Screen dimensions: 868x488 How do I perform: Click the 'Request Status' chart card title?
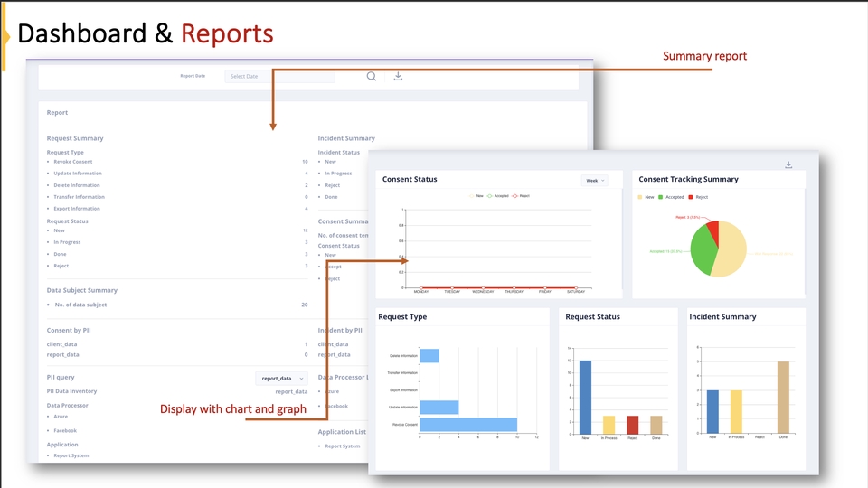click(x=592, y=317)
